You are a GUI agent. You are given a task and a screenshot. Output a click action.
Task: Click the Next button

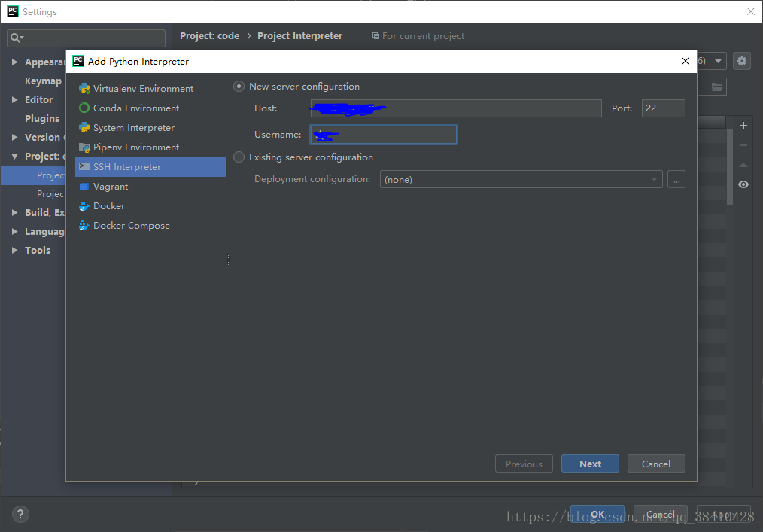point(590,464)
